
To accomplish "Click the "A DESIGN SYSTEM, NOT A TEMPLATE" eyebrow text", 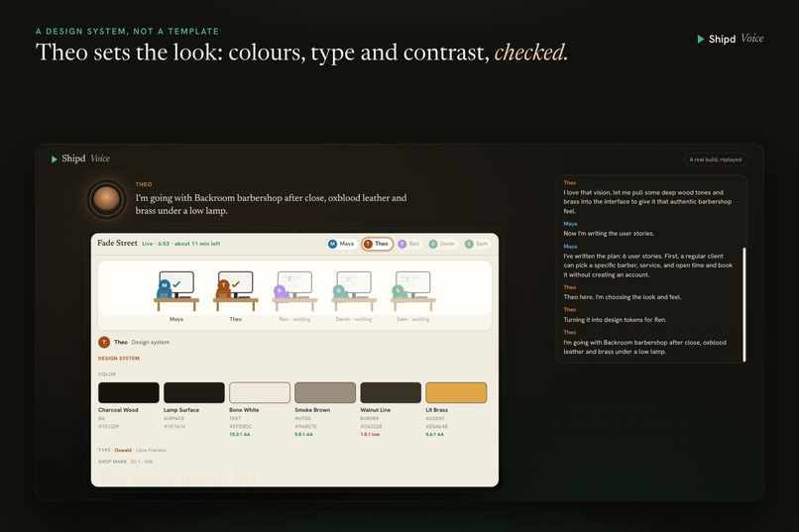I will tap(128, 31).
